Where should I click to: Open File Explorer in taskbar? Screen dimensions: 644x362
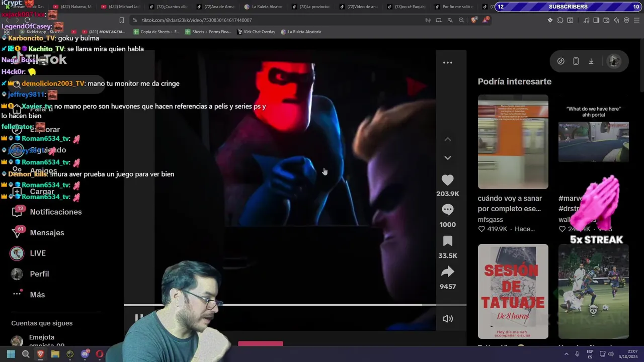[55, 354]
